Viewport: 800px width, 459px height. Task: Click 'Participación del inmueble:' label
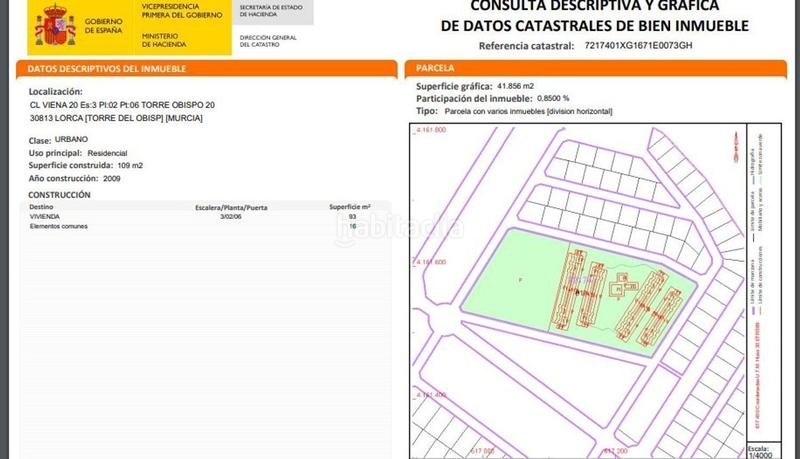click(x=474, y=99)
